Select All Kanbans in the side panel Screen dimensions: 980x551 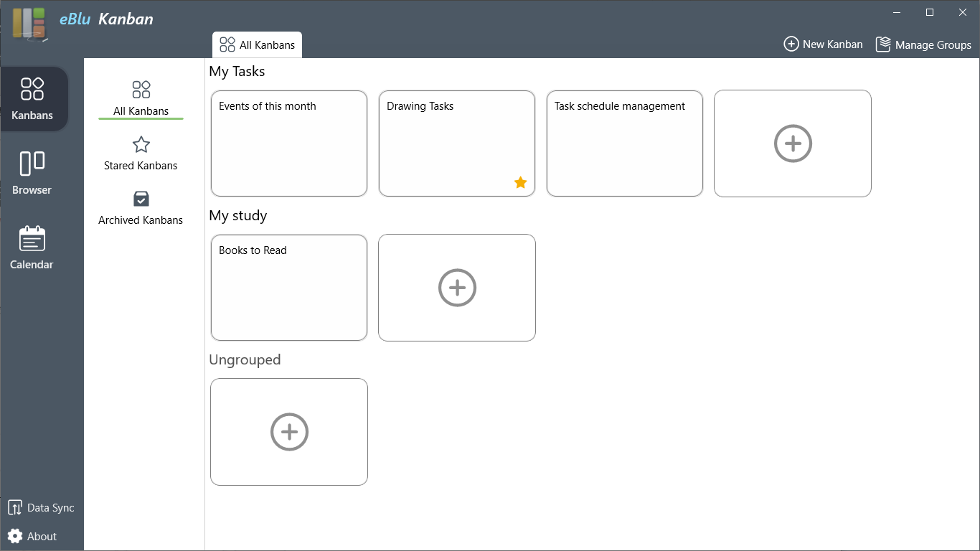pos(141,98)
